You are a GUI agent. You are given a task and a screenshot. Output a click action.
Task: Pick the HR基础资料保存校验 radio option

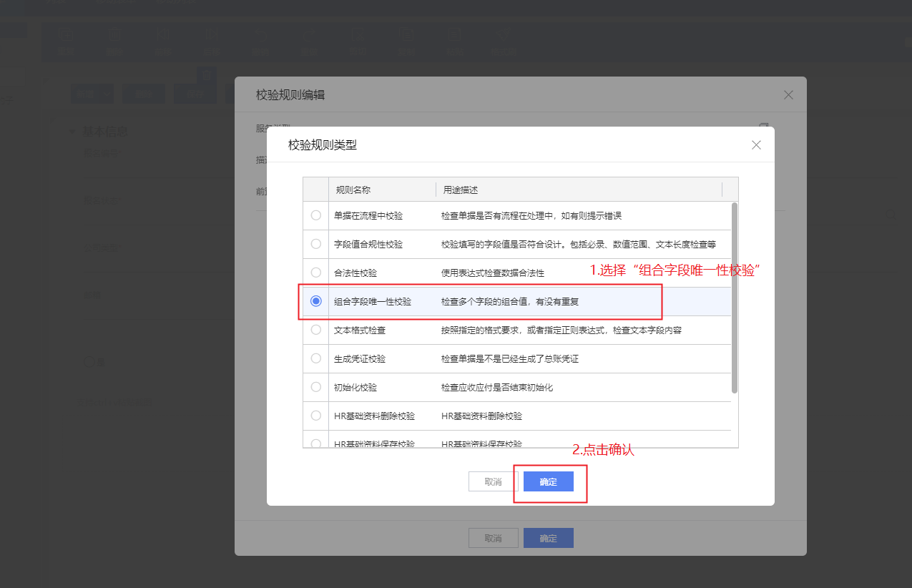coord(316,444)
